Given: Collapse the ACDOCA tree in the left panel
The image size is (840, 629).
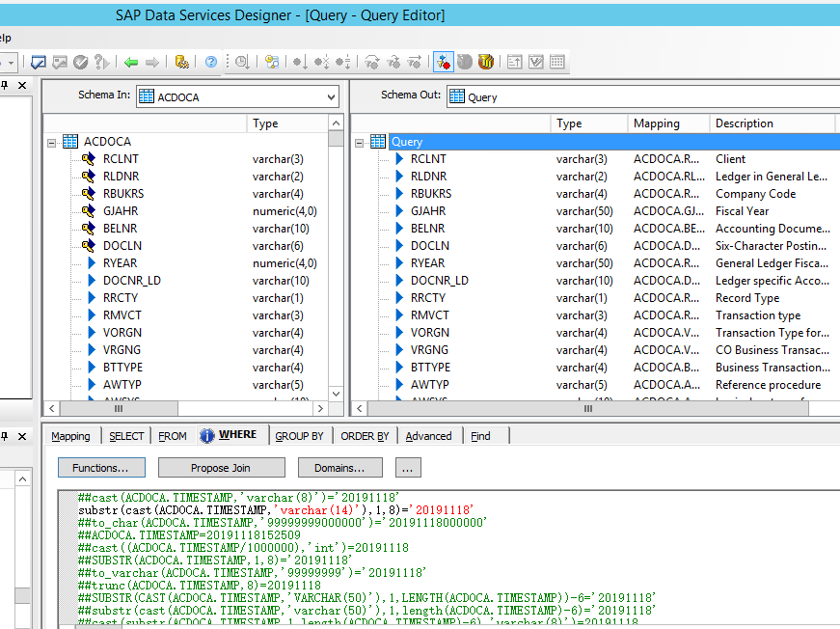Looking at the screenshot, I should (x=50, y=141).
